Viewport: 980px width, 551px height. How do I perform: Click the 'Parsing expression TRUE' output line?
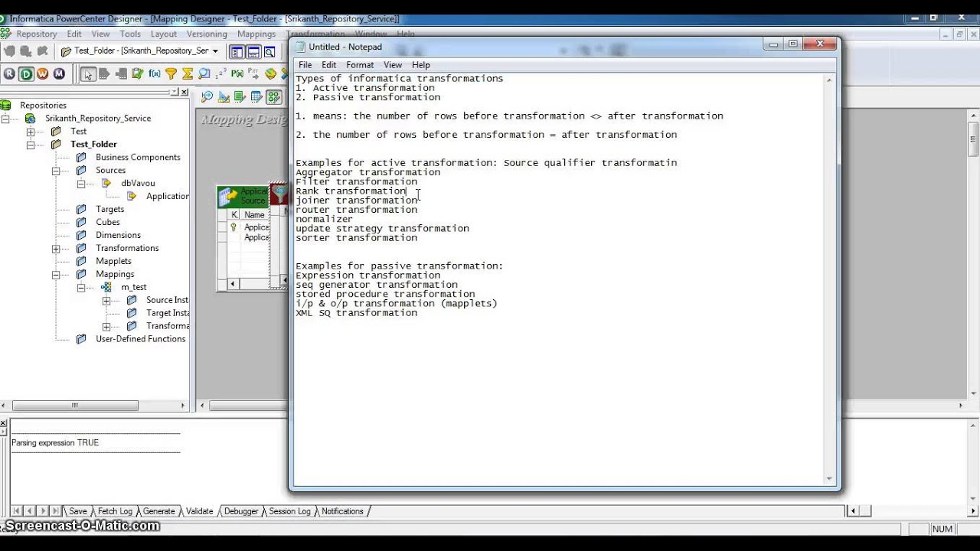click(x=55, y=443)
